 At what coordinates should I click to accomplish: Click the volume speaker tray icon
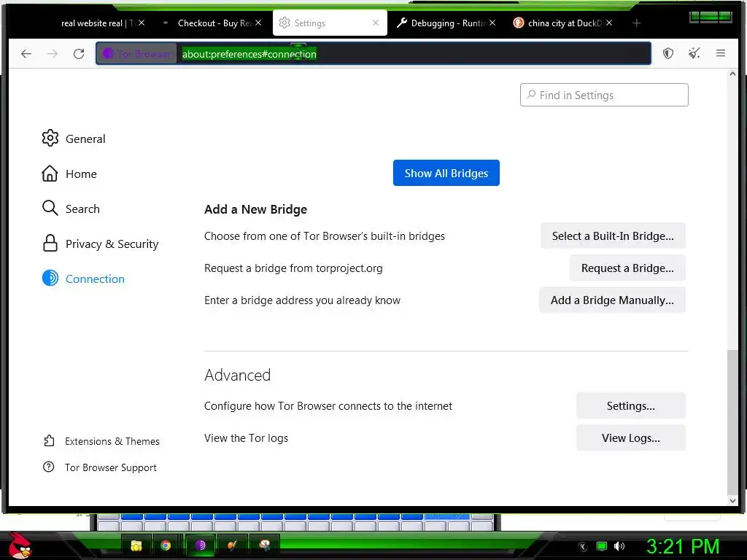pyautogui.click(x=619, y=546)
